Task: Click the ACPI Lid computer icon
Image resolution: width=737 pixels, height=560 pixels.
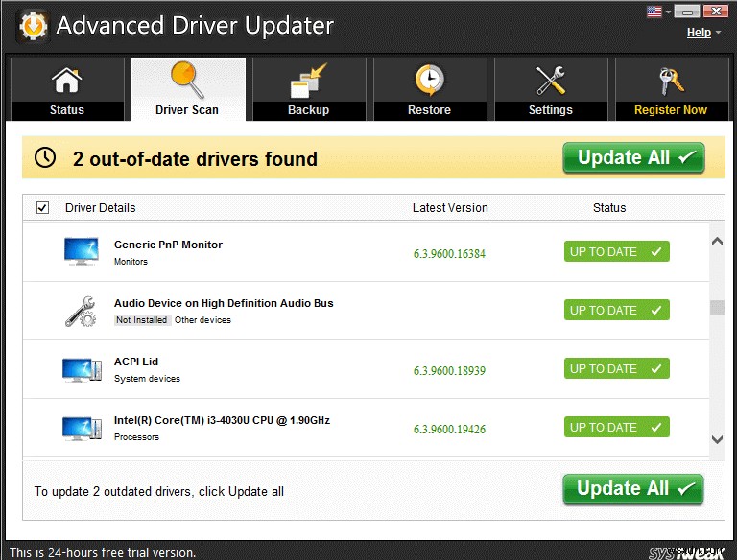Action: (x=82, y=369)
